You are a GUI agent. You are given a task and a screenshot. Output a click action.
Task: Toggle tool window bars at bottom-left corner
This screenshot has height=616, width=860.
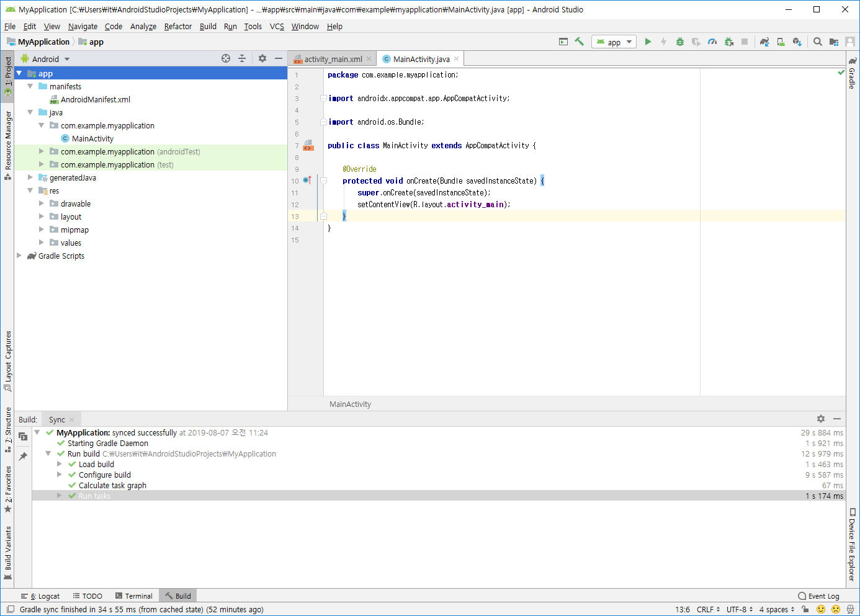(x=10, y=609)
